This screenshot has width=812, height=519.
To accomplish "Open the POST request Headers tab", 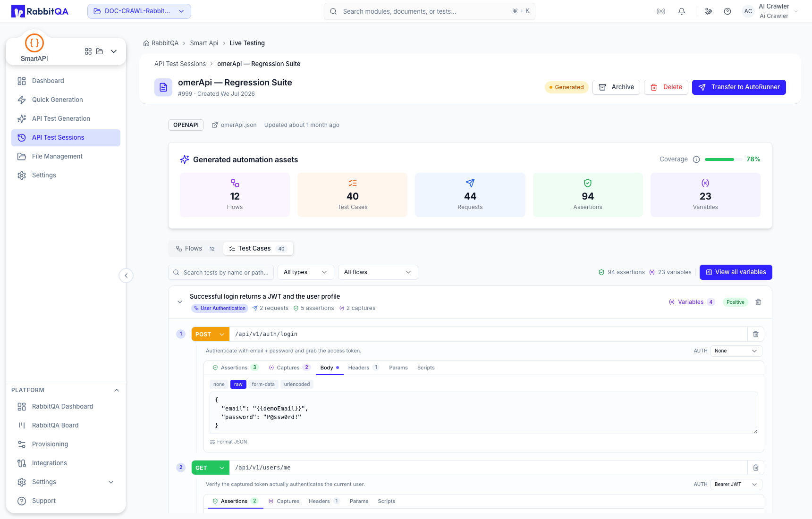I will click(364, 368).
